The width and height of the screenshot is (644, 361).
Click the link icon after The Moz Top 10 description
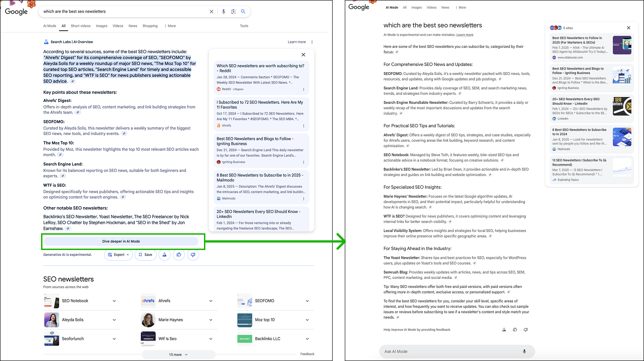[60, 155]
